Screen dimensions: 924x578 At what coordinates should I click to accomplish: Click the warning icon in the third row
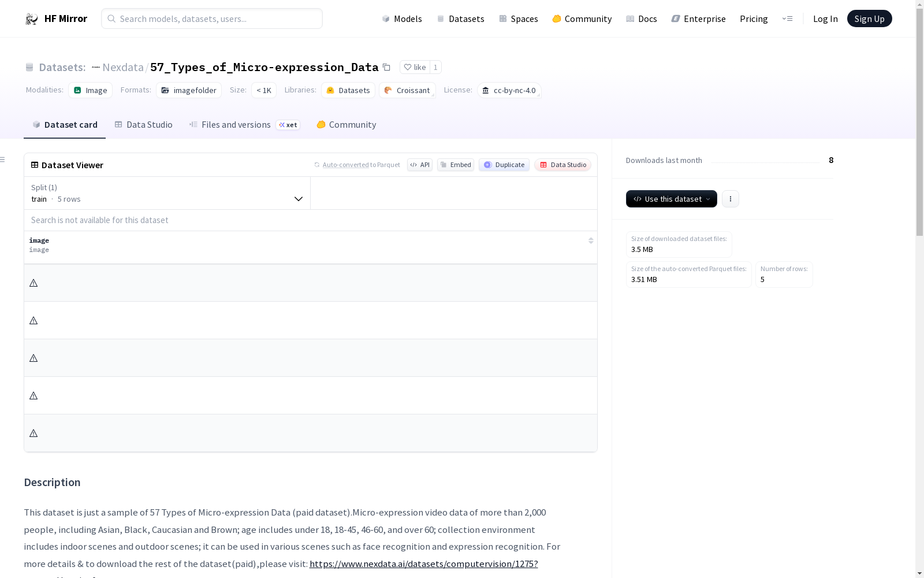click(33, 358)
